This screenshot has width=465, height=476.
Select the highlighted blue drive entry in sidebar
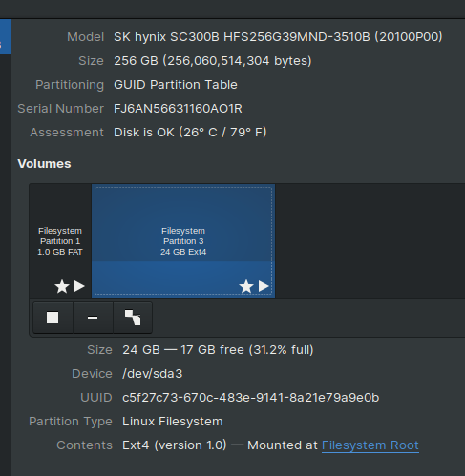(x=5, y=36)
